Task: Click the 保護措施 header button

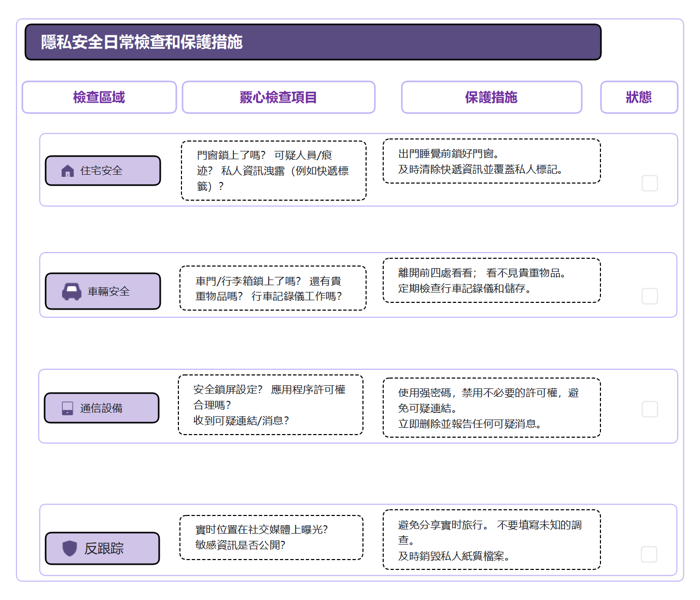Action: (x=491, y=97)
